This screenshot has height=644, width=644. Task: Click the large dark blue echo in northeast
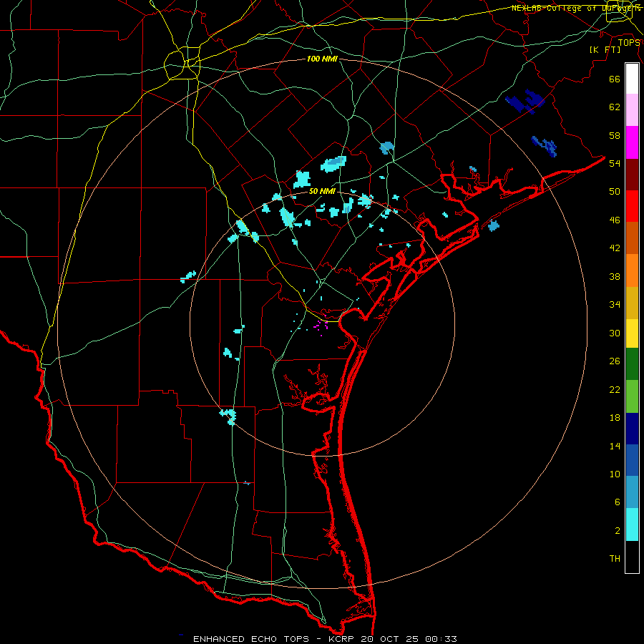526,101
